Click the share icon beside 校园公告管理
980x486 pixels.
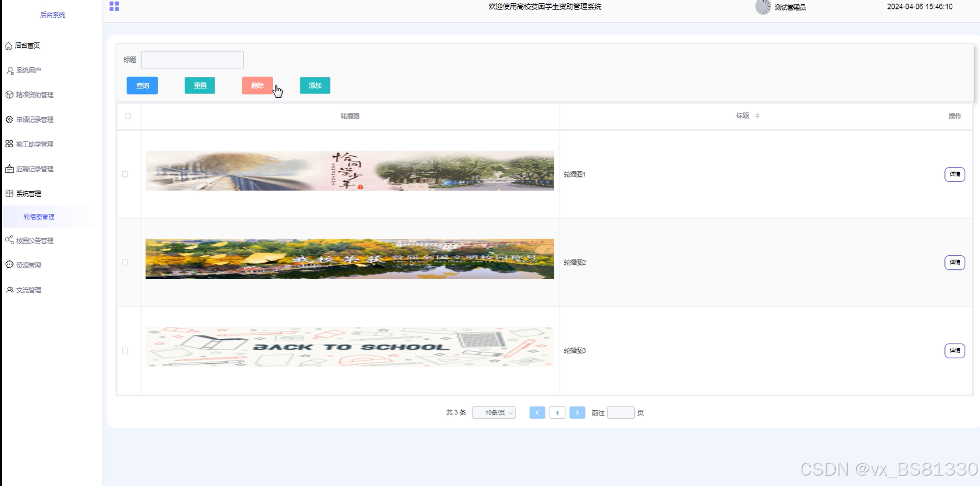point(9,240)
